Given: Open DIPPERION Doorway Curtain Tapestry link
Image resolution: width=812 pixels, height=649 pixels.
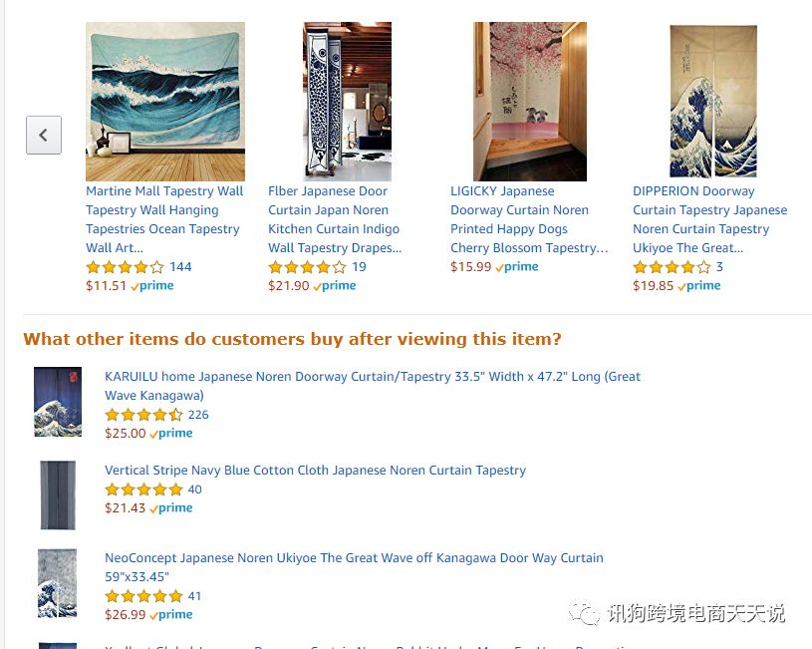Looking at the screenshot, I should click(710, 219).
